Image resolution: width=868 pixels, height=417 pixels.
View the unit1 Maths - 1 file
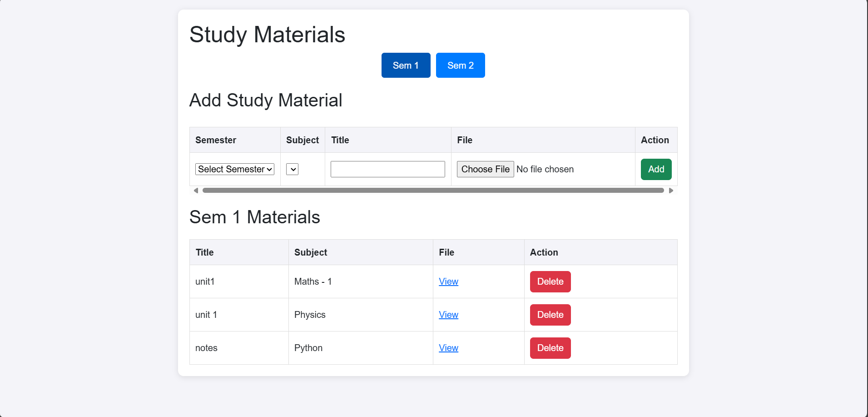(448, 281)
